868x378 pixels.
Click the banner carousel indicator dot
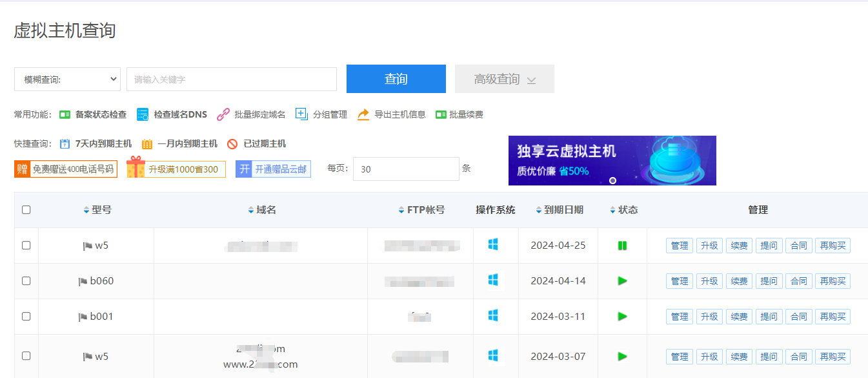point(612,180)
